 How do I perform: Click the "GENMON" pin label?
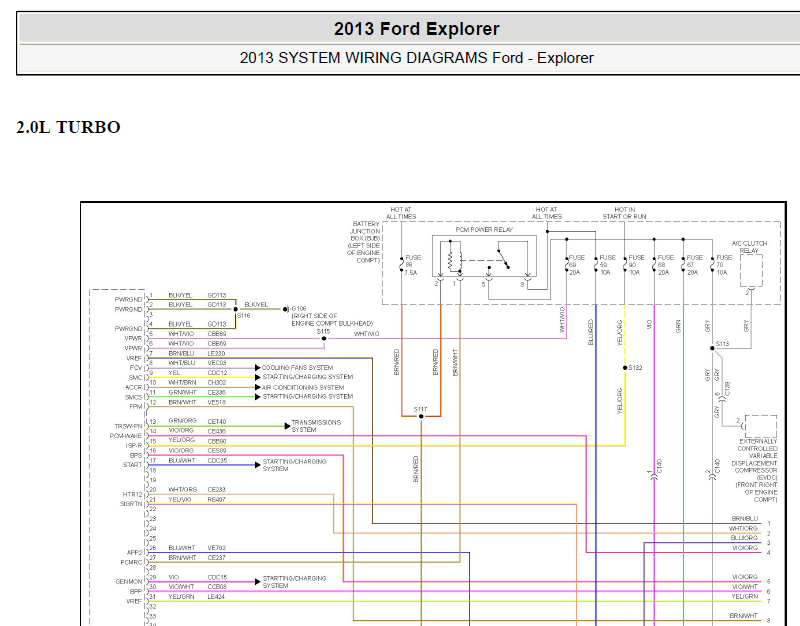pos(129,582)
